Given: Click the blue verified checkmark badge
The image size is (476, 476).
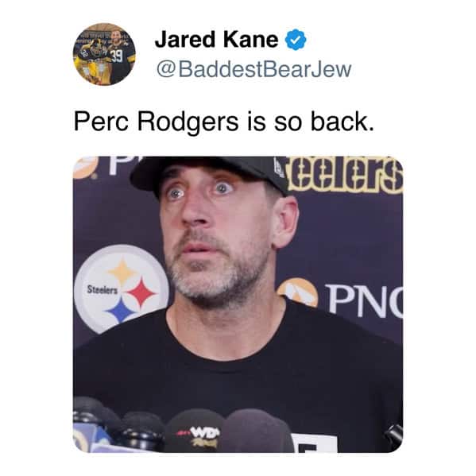Looking at the screenshot, I should pos(296,40).
